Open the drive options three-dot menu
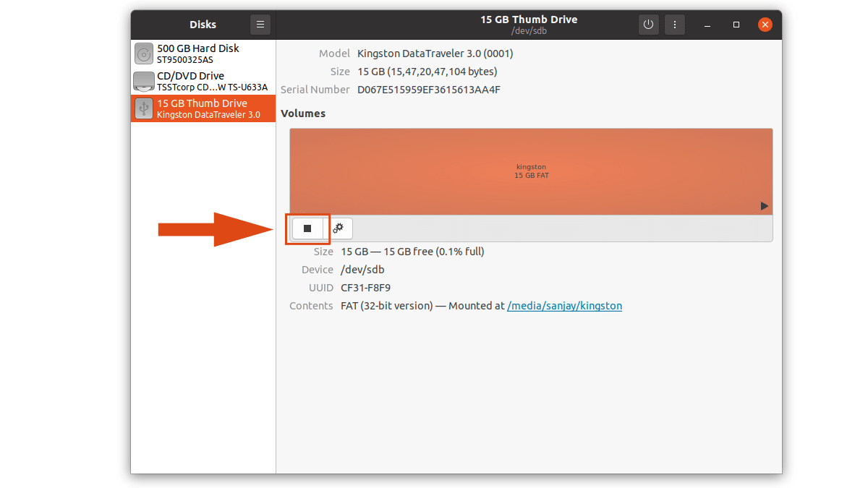 tap(674, 24)
